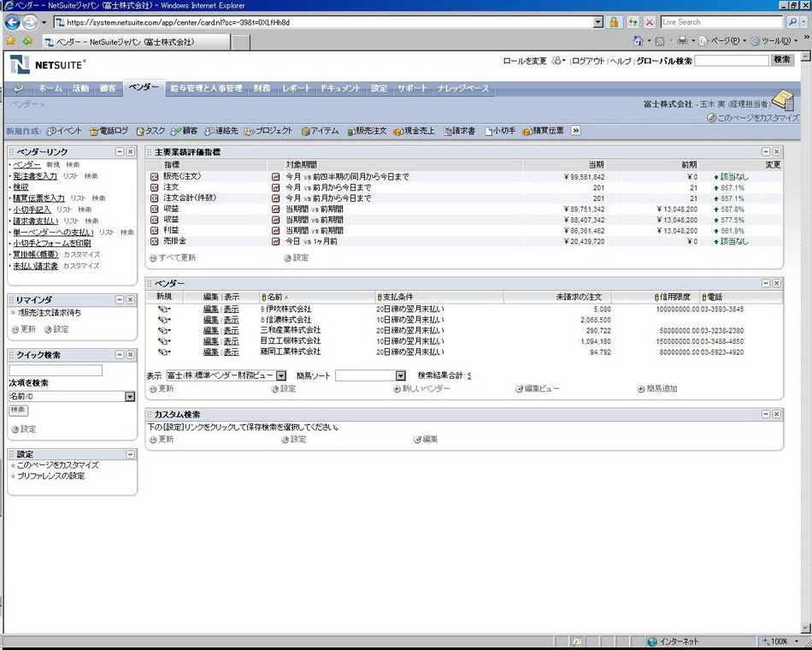
Task: Create a new 電話ログ entry
Action: (109, 131)
